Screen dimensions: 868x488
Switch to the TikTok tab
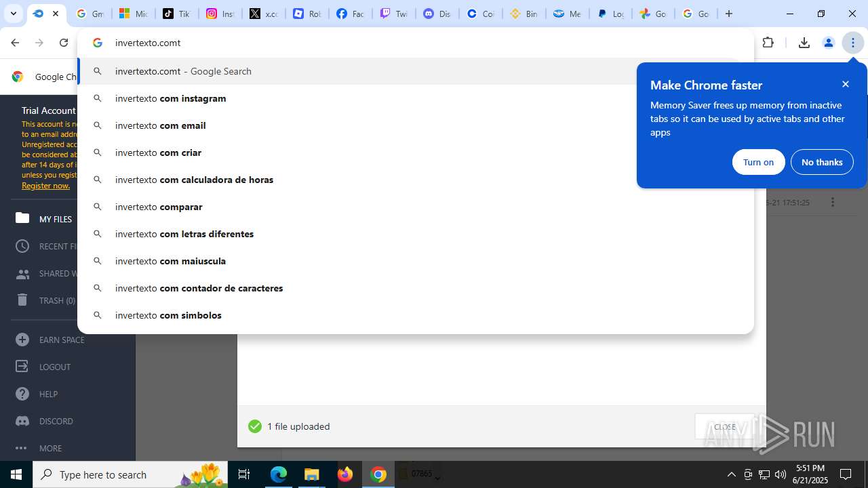(176, 14)
